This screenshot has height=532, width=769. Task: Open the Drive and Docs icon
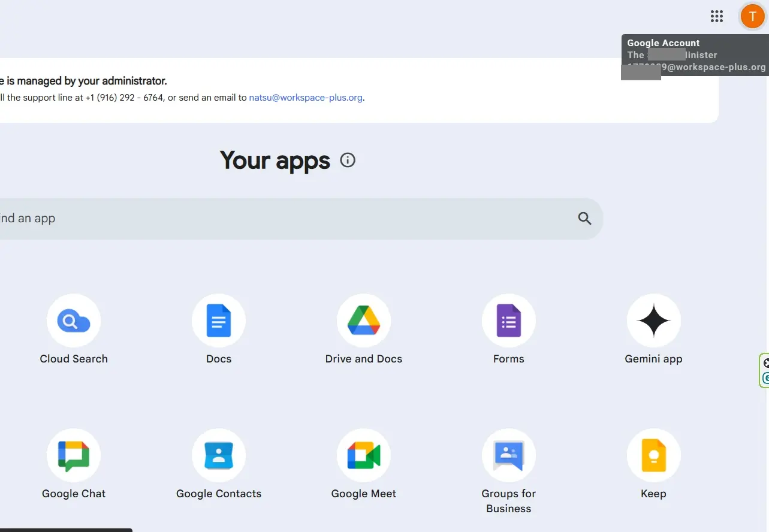point(364,321)
